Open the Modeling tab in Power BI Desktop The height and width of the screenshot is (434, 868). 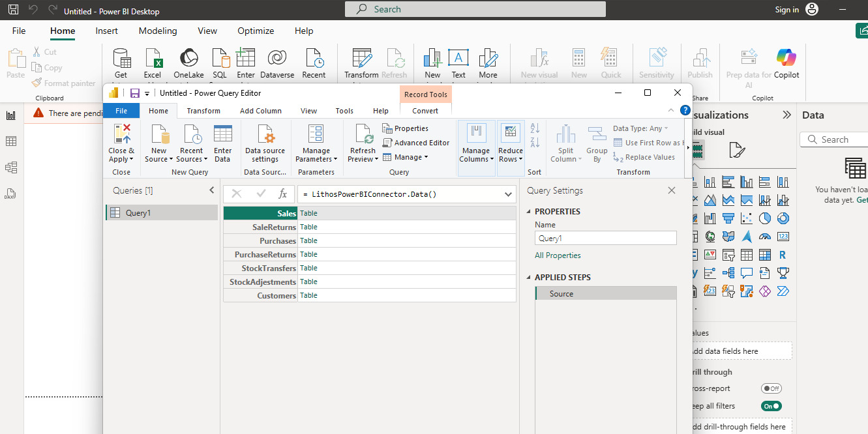pos(158,31)
